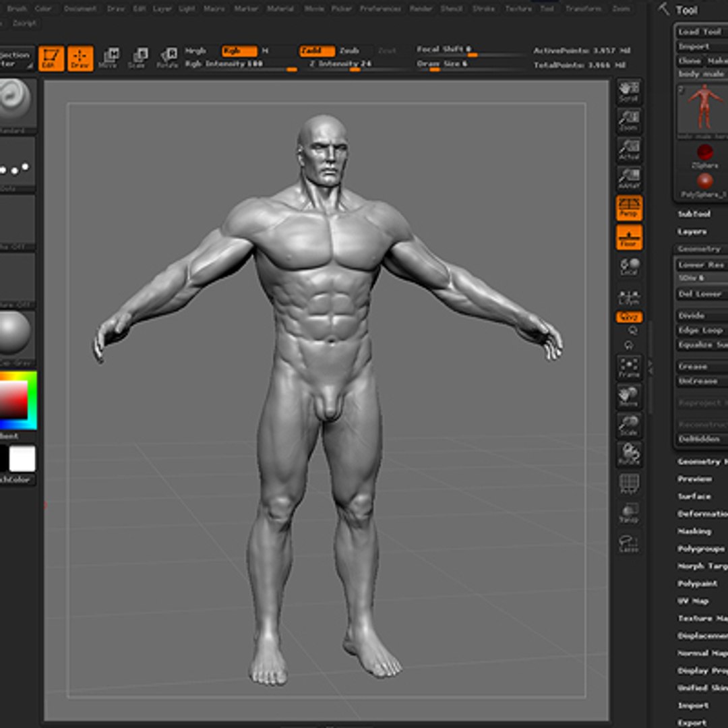Choose Scale mode icon in top shelf
Image resolution: width=728 pixels, height=728 pixels.
(138, 58)
